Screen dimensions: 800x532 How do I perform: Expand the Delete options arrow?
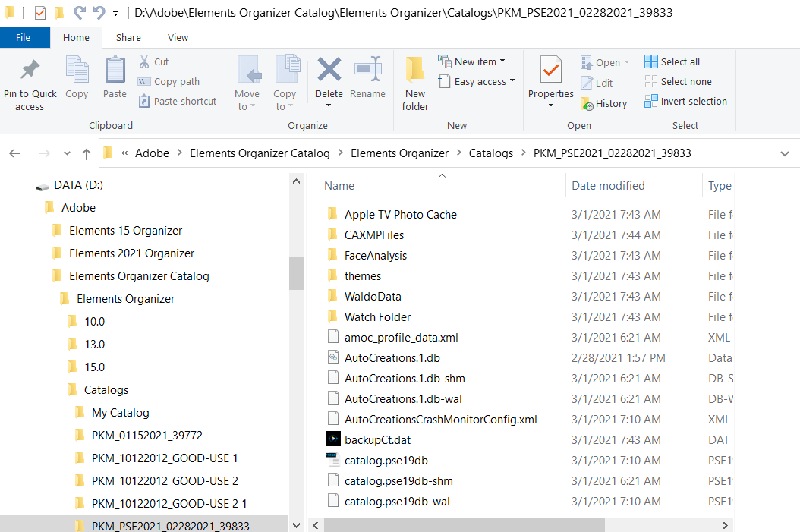(329, 105)
